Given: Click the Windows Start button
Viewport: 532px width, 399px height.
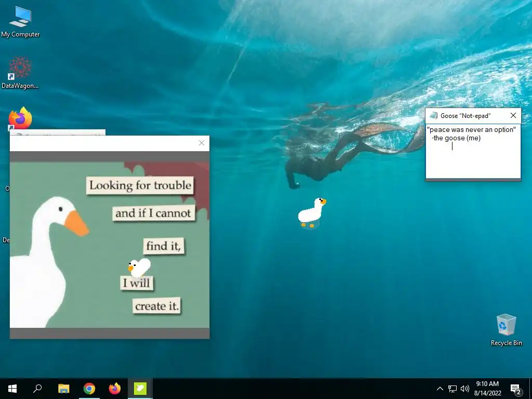Looking at the screenshot, I should pyautogui.click(x=12, y=389).
